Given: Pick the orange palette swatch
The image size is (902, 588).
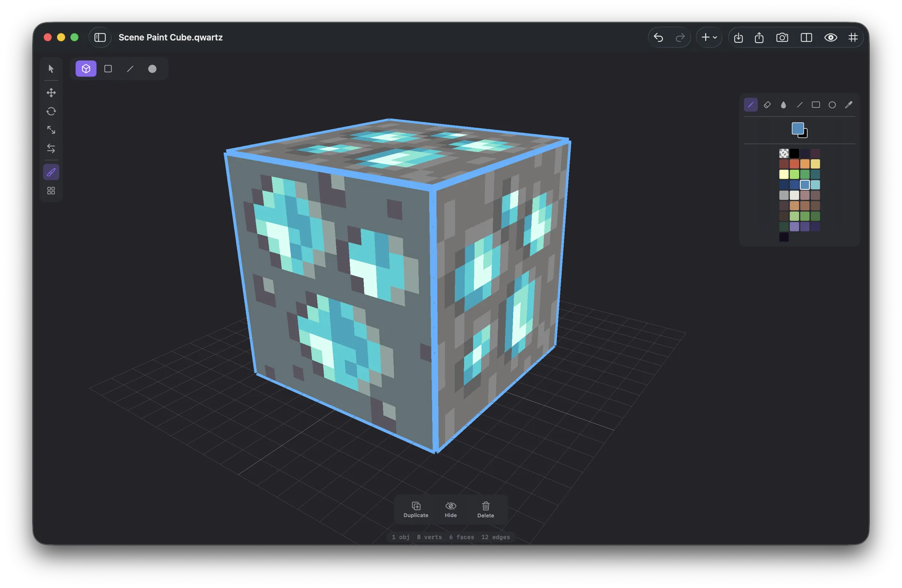Looking at the screenshot, I should 805,164.
